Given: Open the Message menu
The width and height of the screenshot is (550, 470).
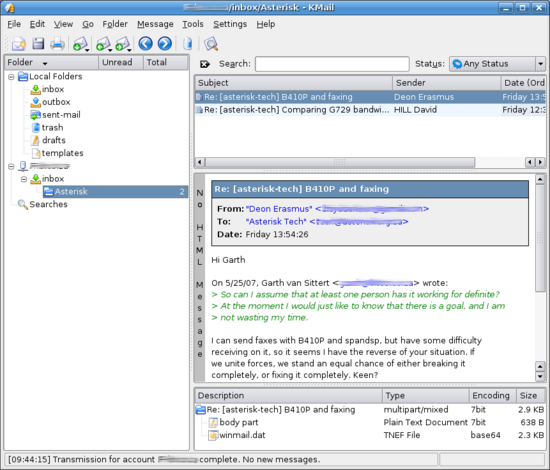Looking at the screenshot, I should click(155, 24).
